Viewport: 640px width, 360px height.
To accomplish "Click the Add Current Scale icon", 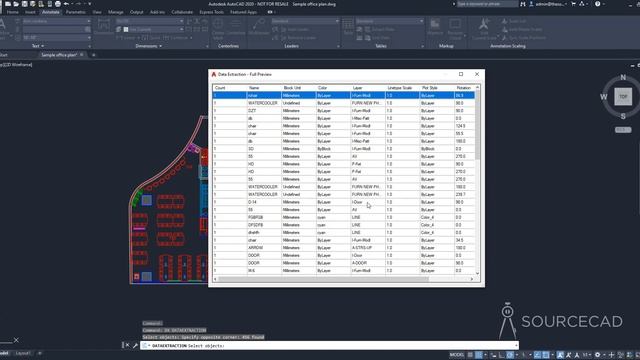I will pyautogui.click(x=484, y=24).
